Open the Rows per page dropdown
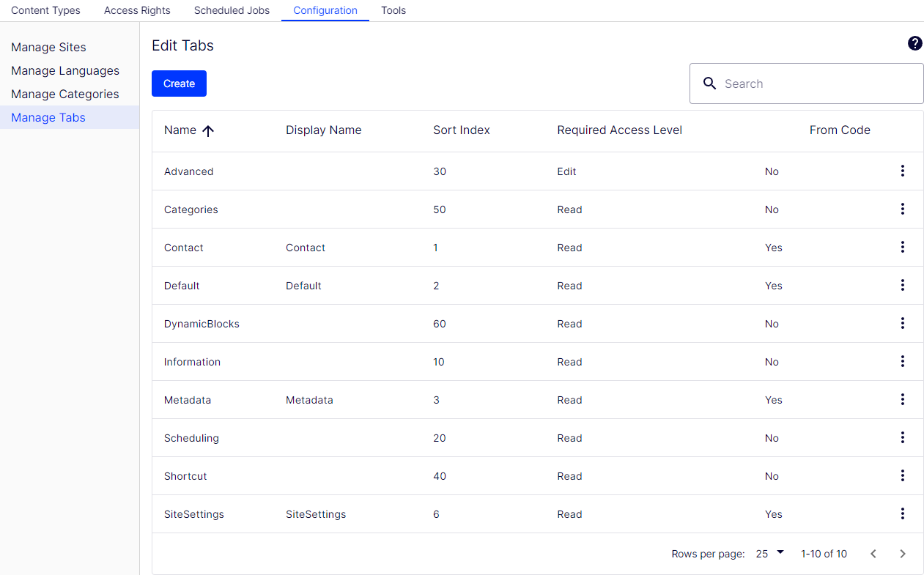The width and height of the screenshot is (924, 575). click(770, 553)
